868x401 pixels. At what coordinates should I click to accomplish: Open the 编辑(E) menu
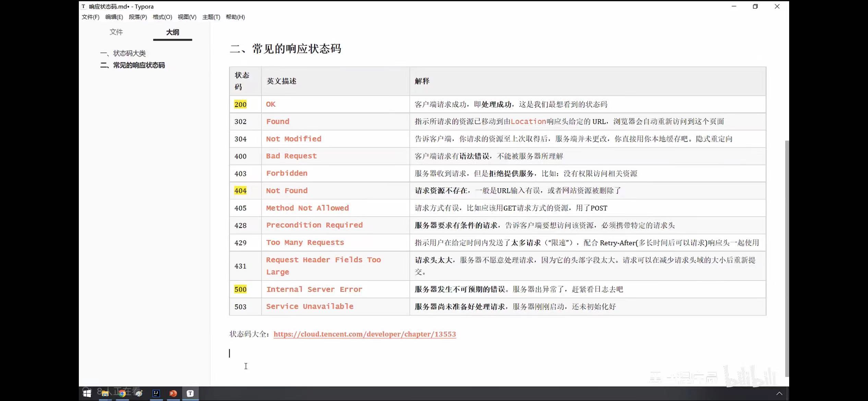[114, 17]
